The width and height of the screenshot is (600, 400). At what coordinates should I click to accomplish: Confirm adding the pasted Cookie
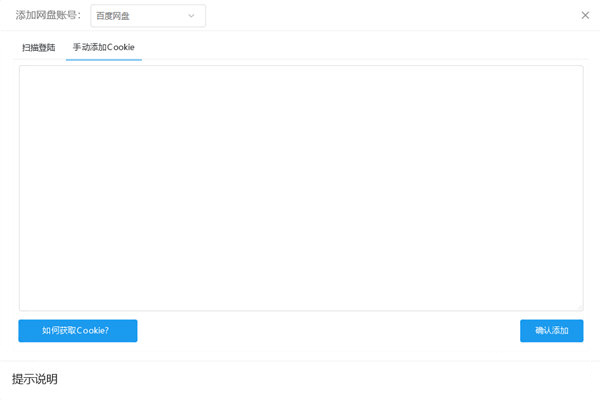[551, 331]
